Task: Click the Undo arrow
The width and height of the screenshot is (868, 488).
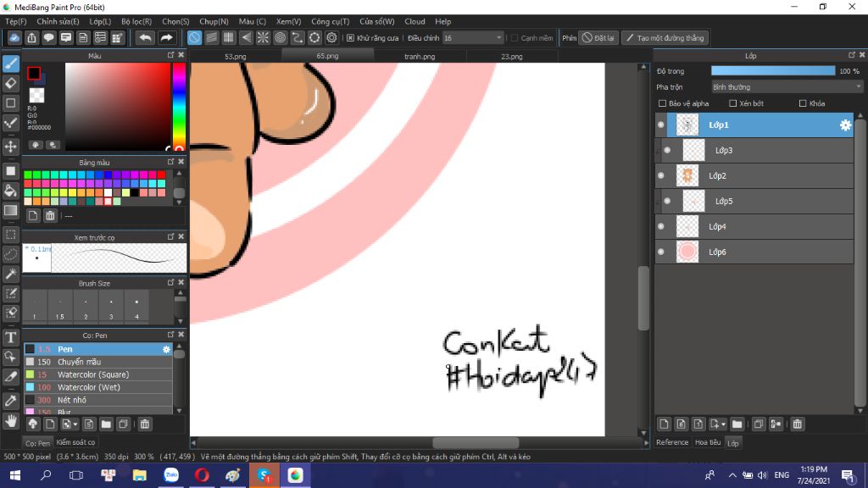Action: click(x=145, y=37)
